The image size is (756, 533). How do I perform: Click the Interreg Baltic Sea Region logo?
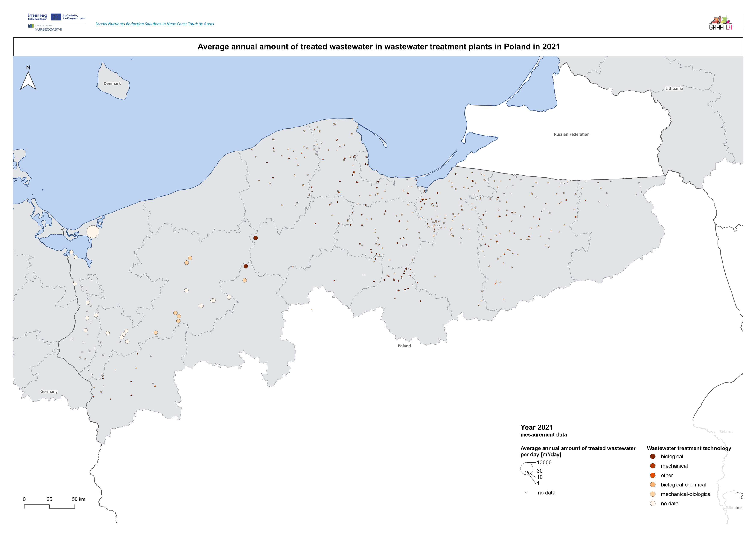coord(38,17)
